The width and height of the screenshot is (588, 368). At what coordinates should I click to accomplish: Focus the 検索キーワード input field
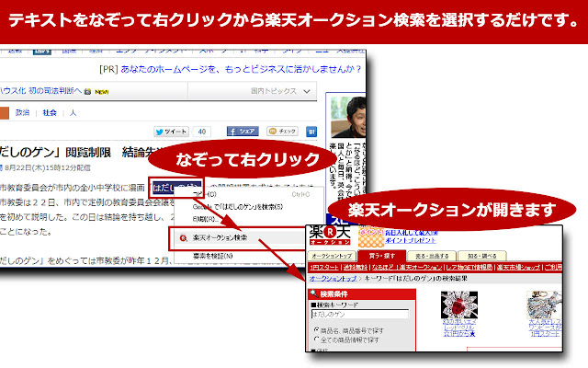[360, 315]
